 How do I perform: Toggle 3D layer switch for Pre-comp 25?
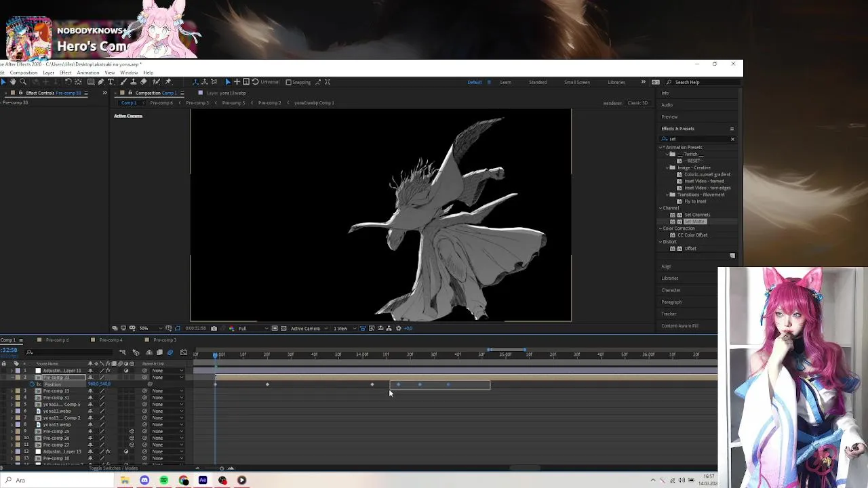pos(132,431)
